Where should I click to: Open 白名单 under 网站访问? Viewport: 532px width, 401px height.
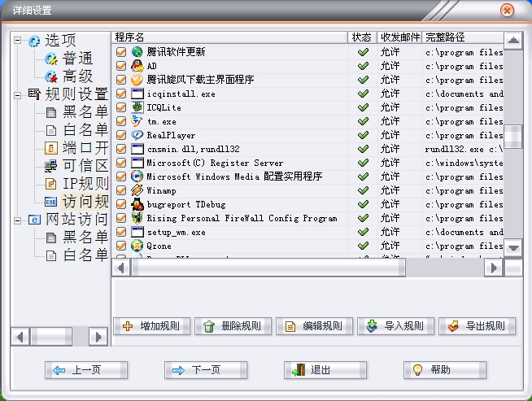coord(85,255)
